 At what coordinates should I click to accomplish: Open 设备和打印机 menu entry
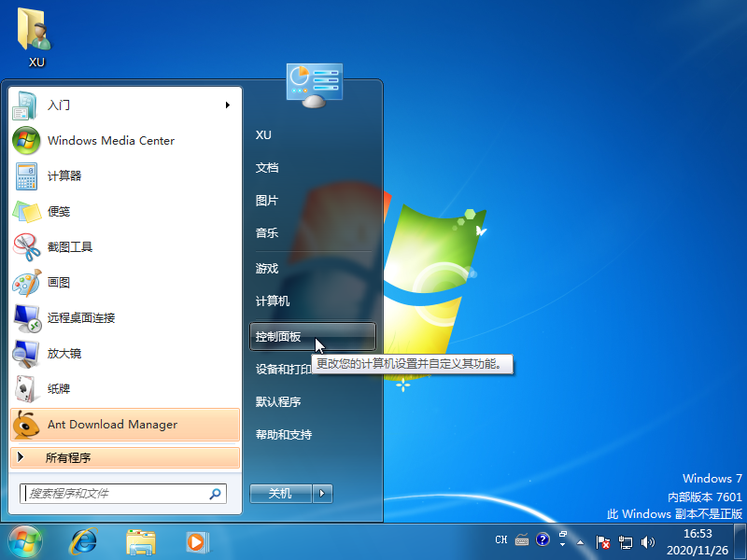284,370
